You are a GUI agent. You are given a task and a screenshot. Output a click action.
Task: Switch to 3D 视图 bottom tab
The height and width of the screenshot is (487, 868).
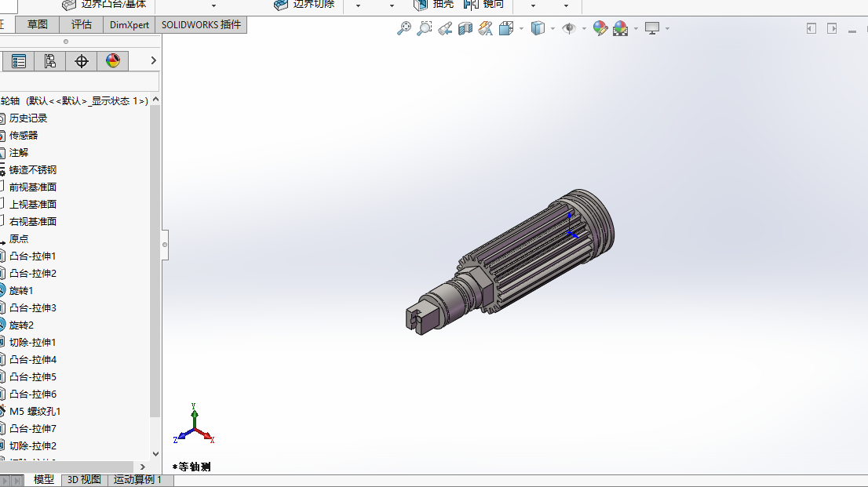tap(84, 480)
